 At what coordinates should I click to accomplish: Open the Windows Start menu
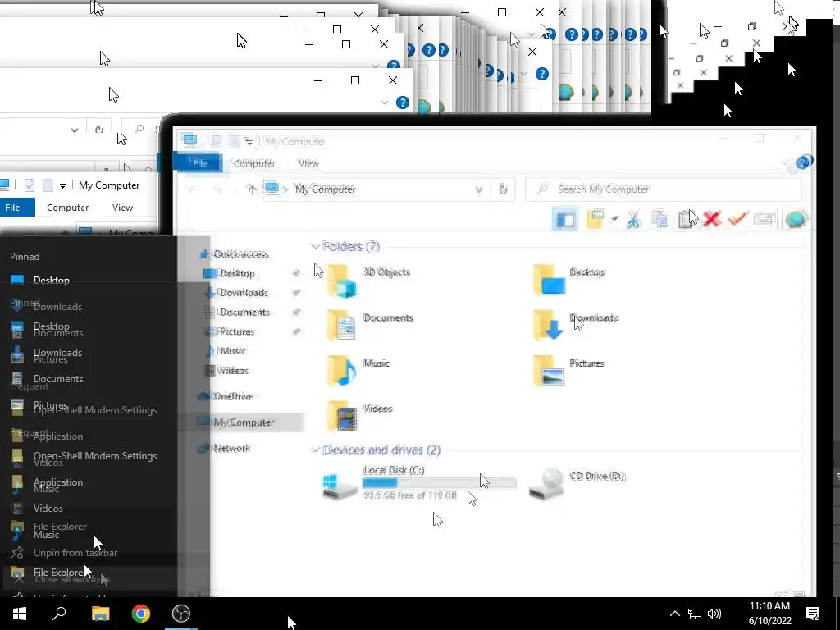coord(20,614)
